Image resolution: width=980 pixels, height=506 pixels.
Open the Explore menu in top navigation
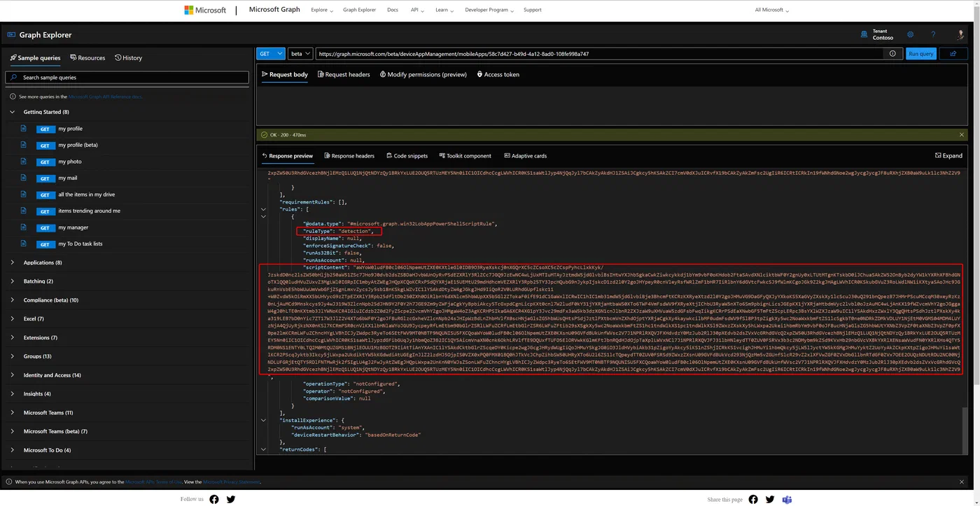[x=322, y=10]
